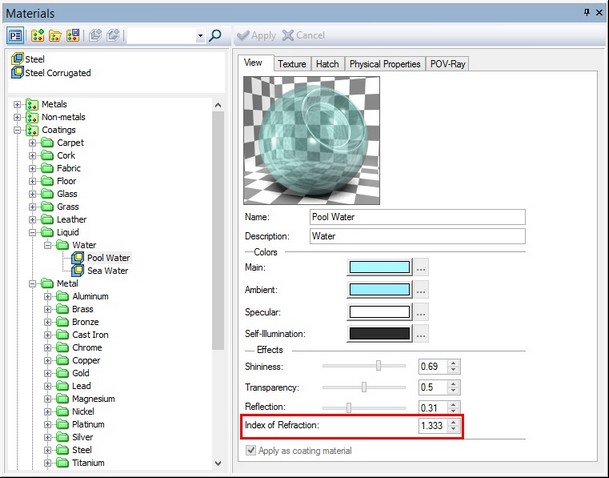Click the Metals library folder icon
Viewport: 609px width, 478px height.
tap(31, 104)
